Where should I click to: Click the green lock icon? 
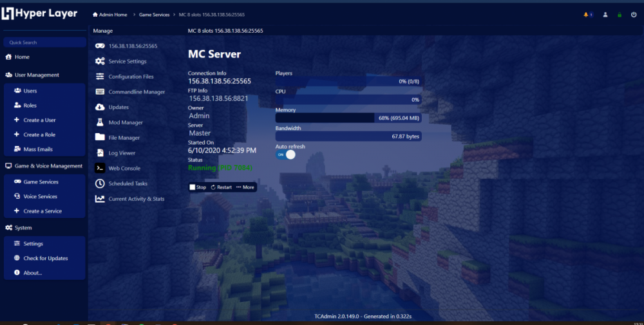620,14
